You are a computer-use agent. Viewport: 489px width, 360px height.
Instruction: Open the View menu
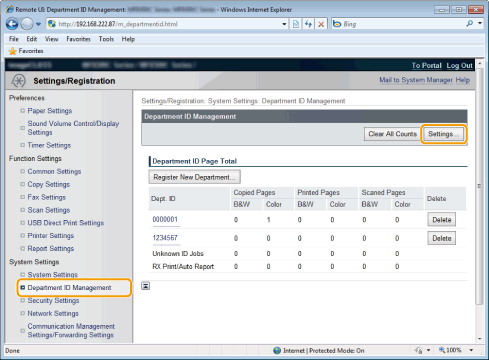pos(51,39)
